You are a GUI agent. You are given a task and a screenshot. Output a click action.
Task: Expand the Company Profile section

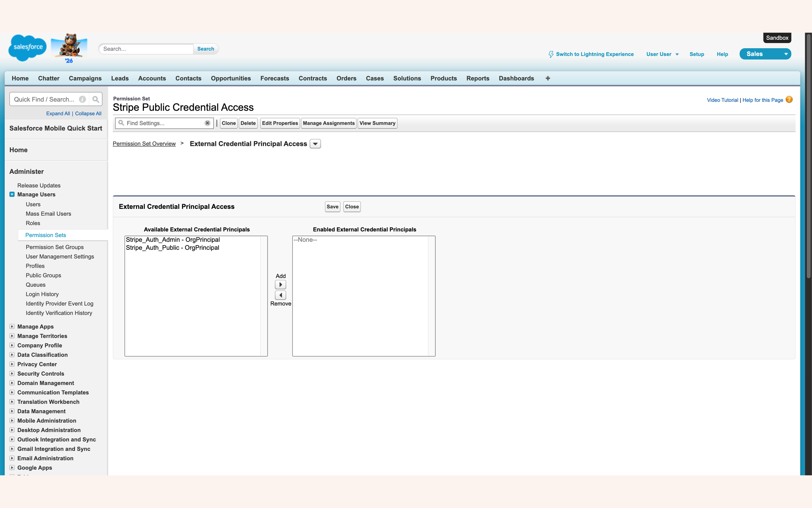[12, 345]
